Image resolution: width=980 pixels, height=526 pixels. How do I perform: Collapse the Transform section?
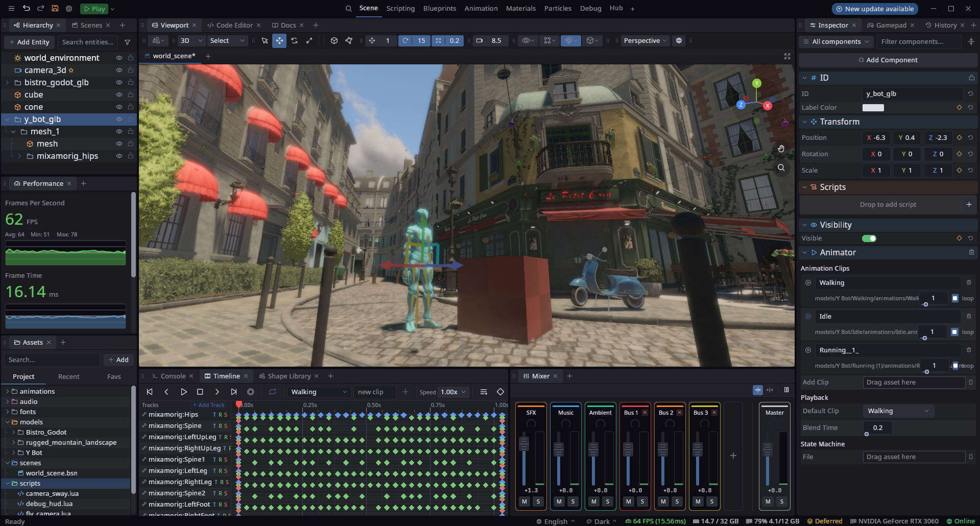pyautogui.click(x=805, y=122)
